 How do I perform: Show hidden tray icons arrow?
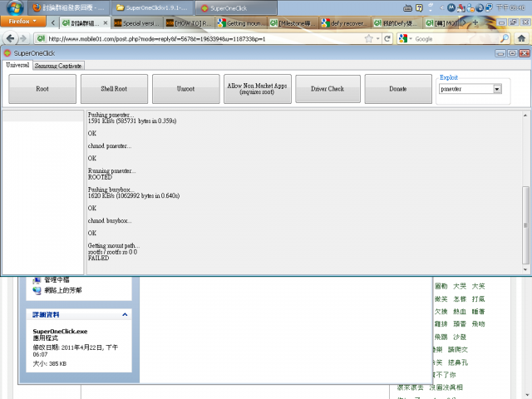(441, 7)
